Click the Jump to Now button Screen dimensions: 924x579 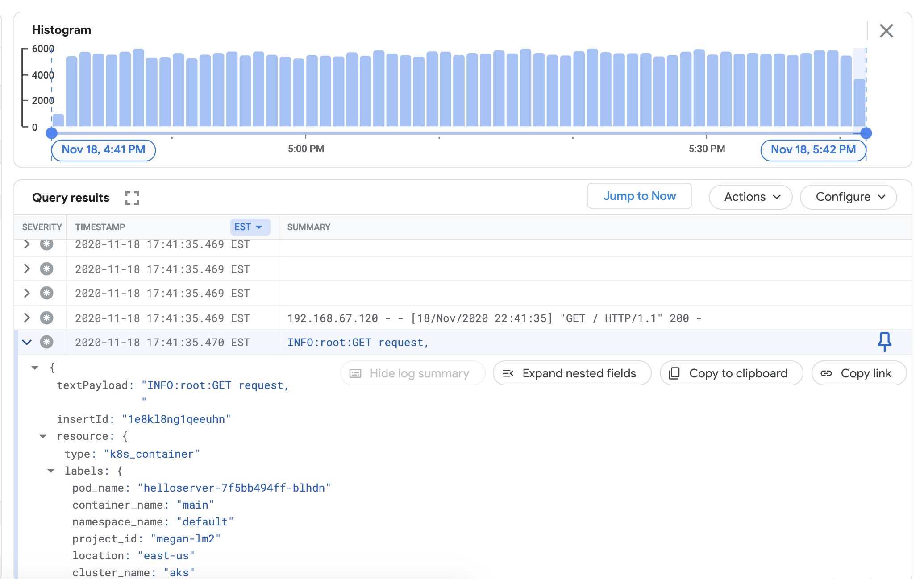pos(639,195)
